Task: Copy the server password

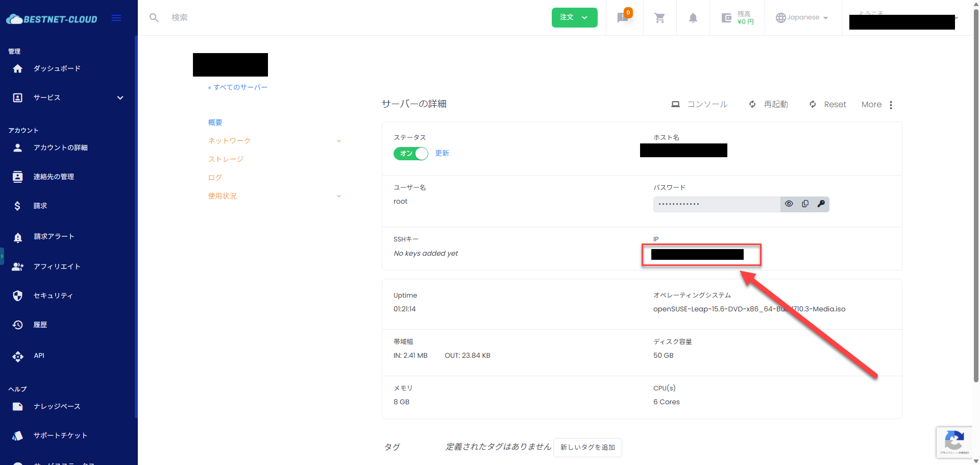Action: (805, 204)
